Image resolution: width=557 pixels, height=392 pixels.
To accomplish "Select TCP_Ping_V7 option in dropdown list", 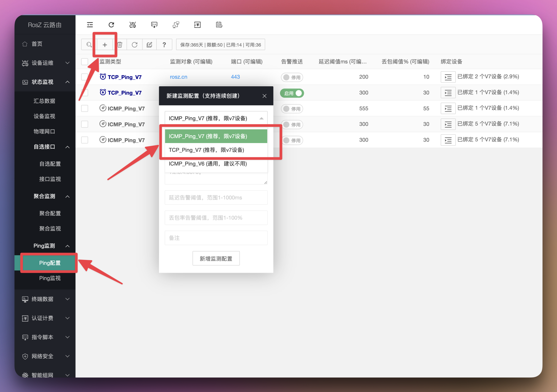I will point(206,150).
